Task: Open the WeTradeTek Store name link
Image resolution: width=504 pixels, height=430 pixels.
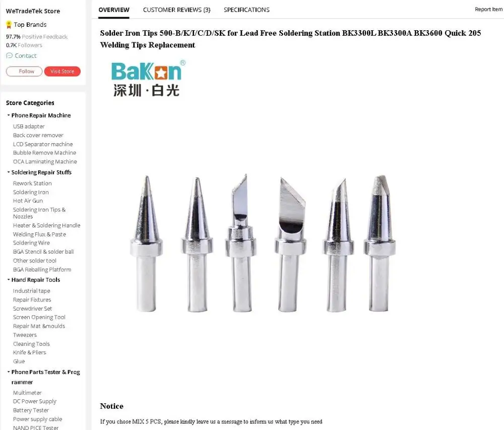Action: click(33, 11)
